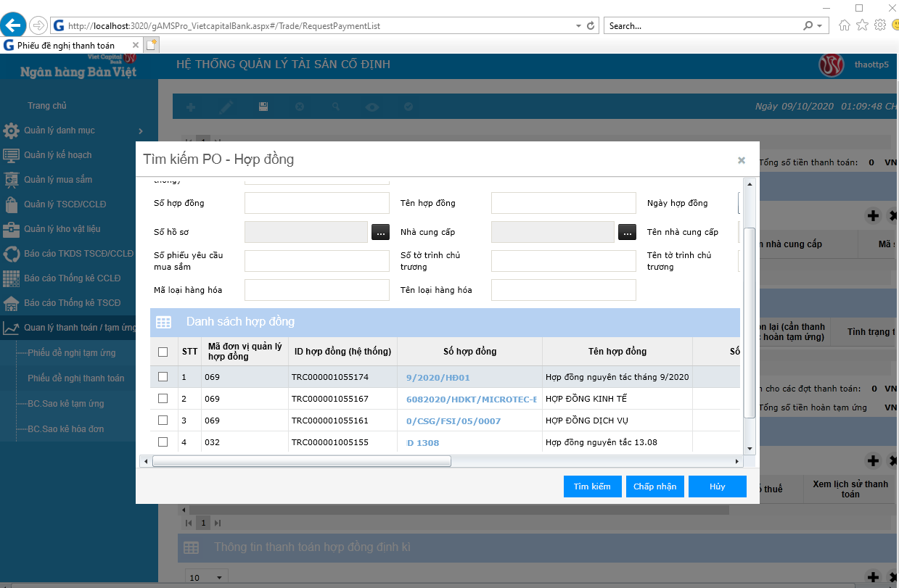Image resolution: width=899 pixels, height=588 pixels.
Task: Click the circular arrows icon beside Báo cáo TKDS
Action: [x=11, y=254]
